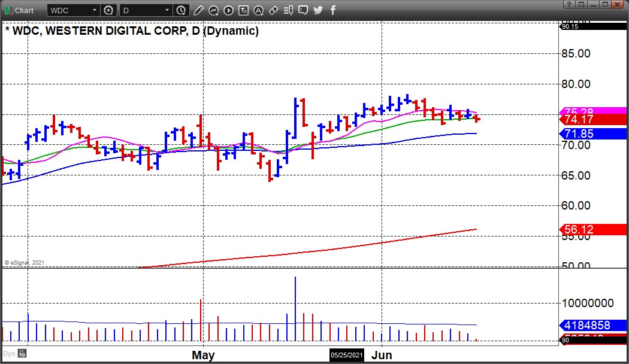Open the WDC symbol dropdown

click(94, 10)
